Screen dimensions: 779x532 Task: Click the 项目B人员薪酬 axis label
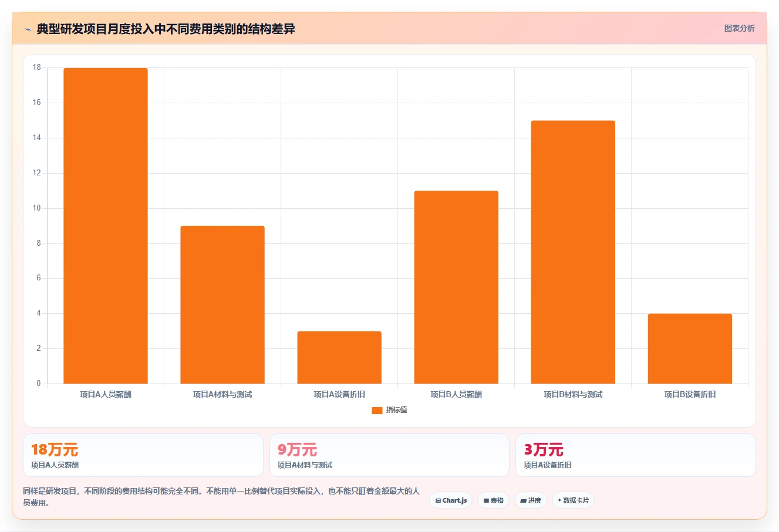tap(456, 395)
